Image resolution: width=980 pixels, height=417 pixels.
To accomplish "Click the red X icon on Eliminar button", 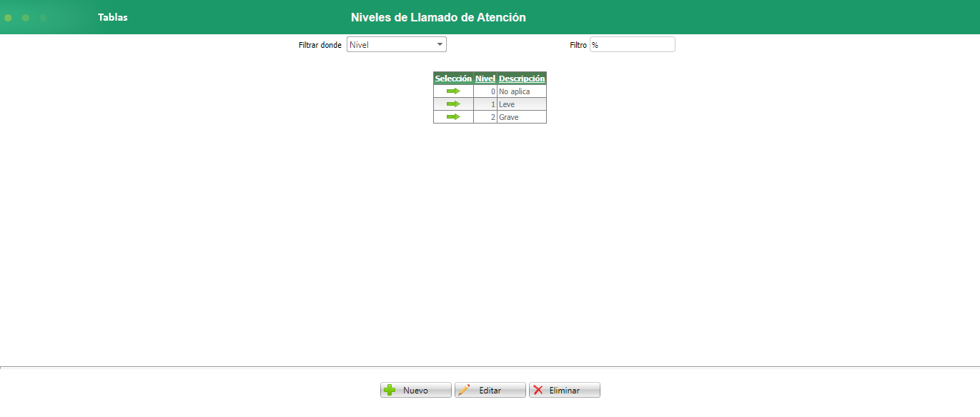I will (538, 389).
